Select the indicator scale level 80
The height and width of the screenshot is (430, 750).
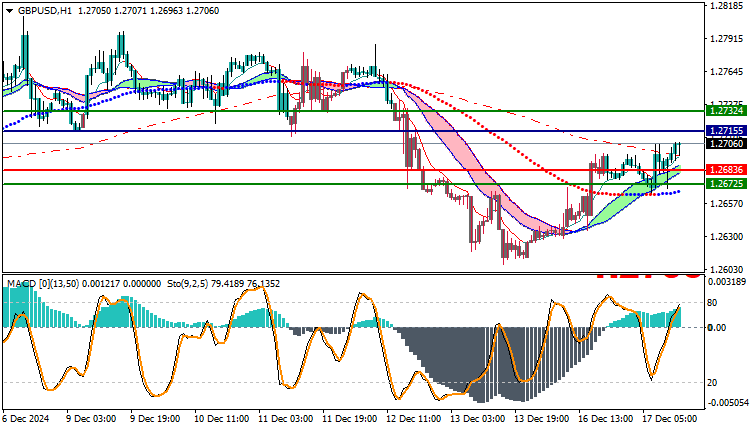coord(712,303)
